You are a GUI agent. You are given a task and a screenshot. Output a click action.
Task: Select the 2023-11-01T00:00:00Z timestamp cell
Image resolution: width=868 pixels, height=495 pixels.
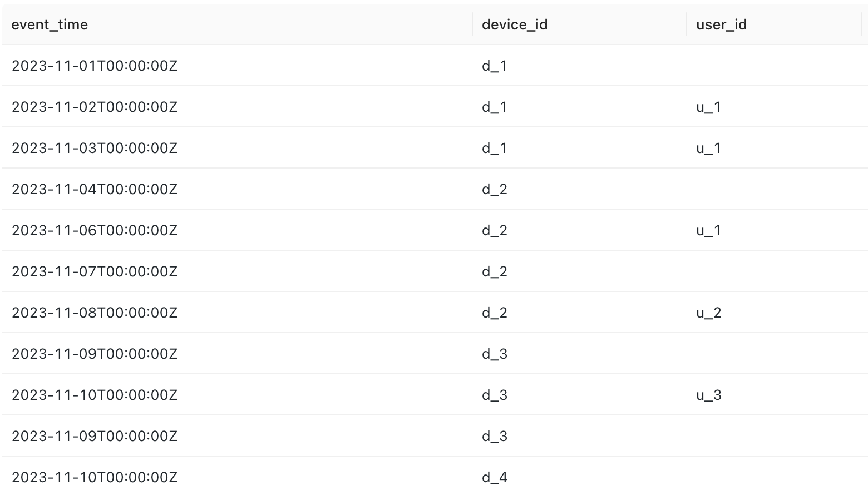point(95,66)
